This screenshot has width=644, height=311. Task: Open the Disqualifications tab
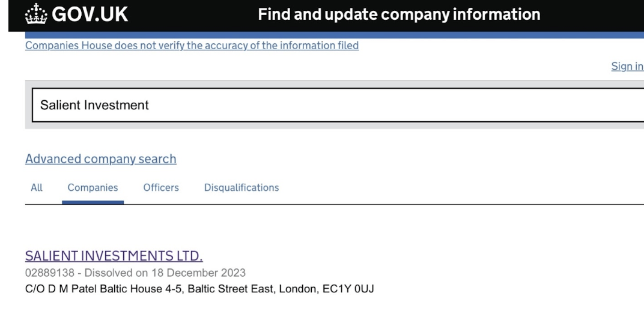[x=241, y=187]
